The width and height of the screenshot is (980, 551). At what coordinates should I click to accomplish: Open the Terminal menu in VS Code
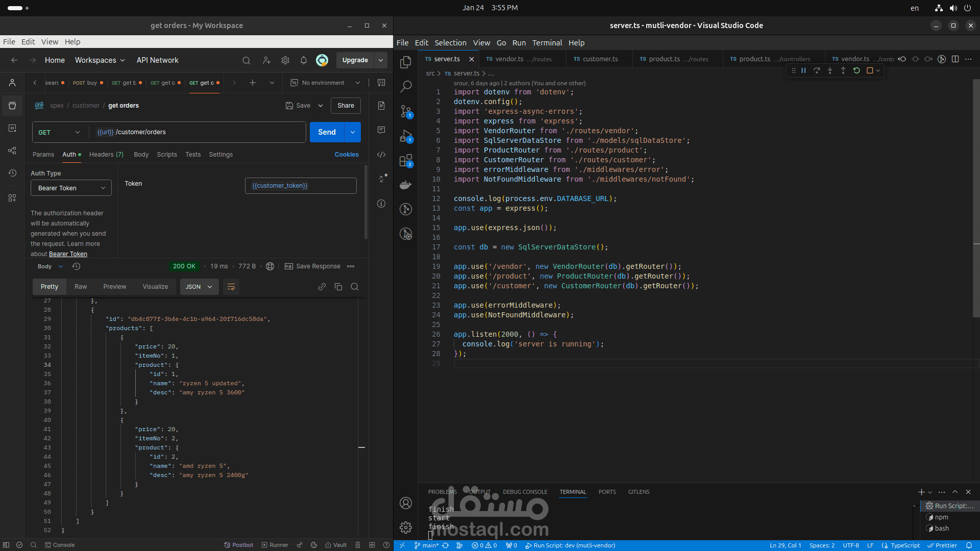(x=547, y=43)
